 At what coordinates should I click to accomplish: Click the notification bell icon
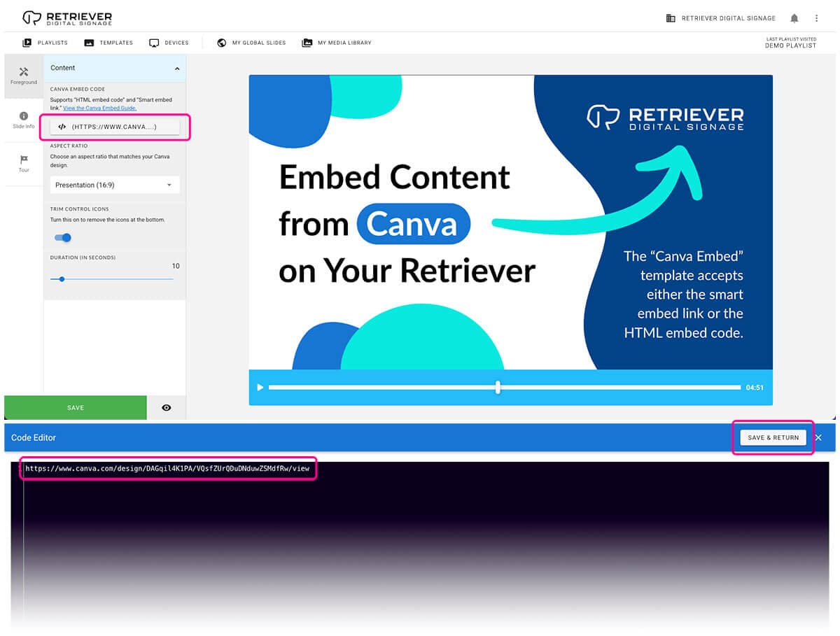point(794,18)
